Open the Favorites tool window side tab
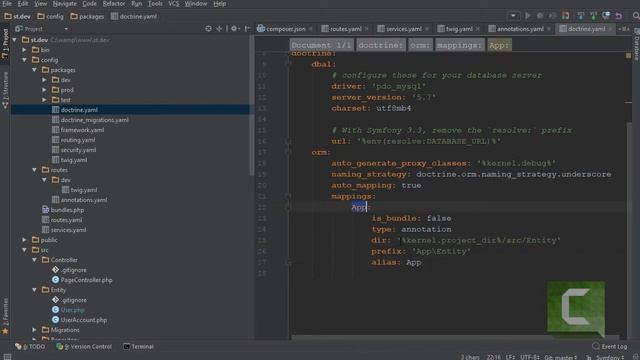Screen dimensions: 640x360 [x=5, y=316]
